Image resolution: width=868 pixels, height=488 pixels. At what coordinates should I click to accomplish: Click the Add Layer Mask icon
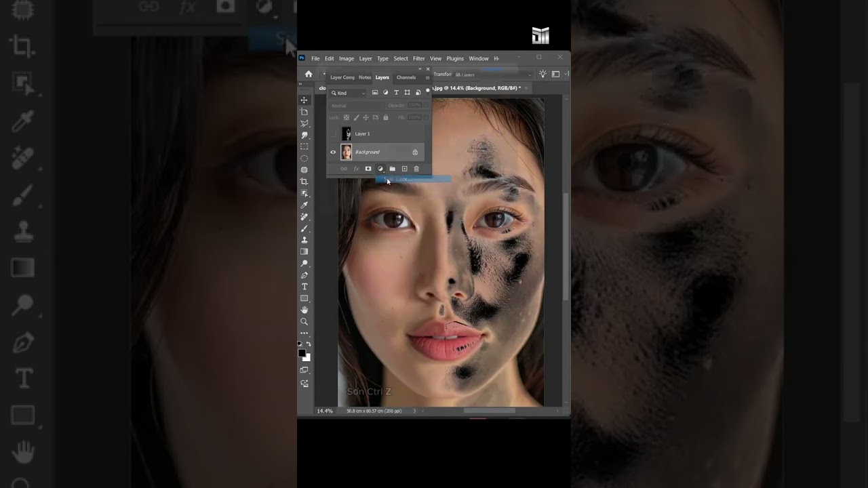click(x=368, y=169)
